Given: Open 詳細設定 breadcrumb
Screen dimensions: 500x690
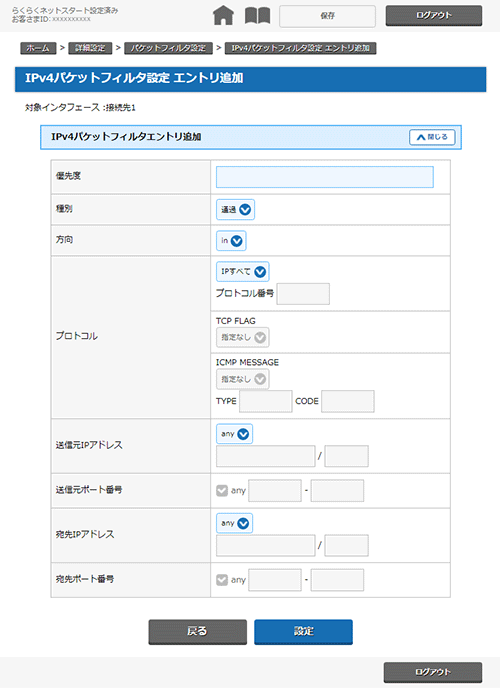Looking at the screenshot, I should [x=90, y=48].
